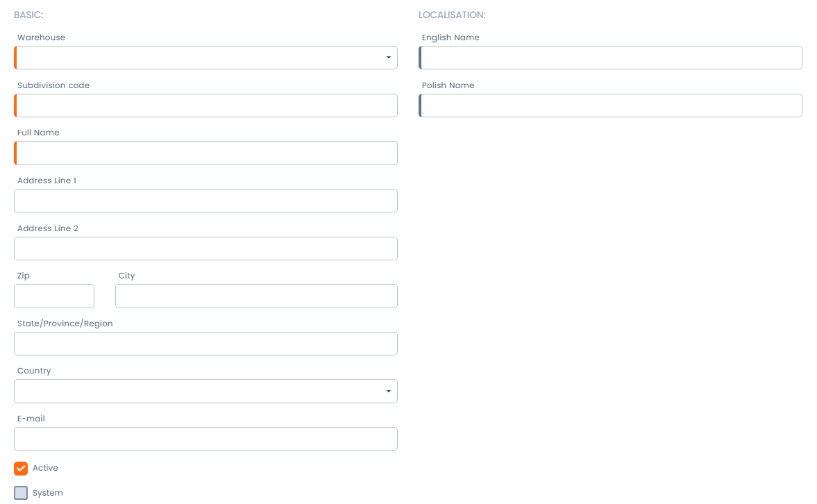Uncheck the Active checkbox

(x=21, y=469)
